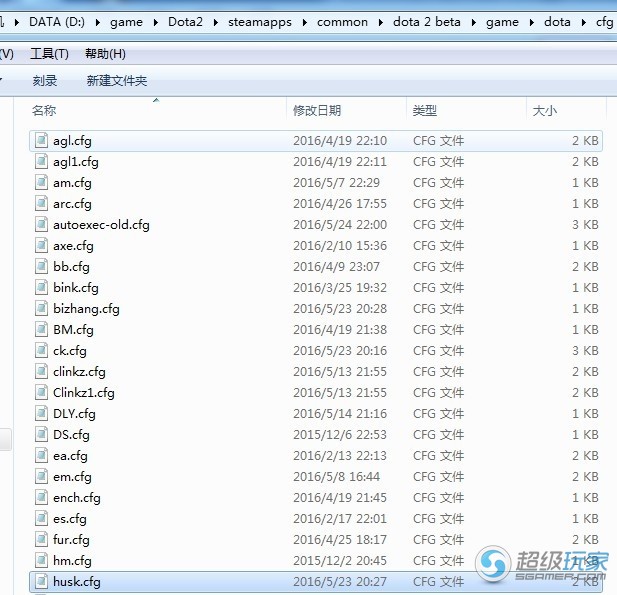
Task: Go to DATA (D:) in the address bar
Action: click(x=57, y=22)
